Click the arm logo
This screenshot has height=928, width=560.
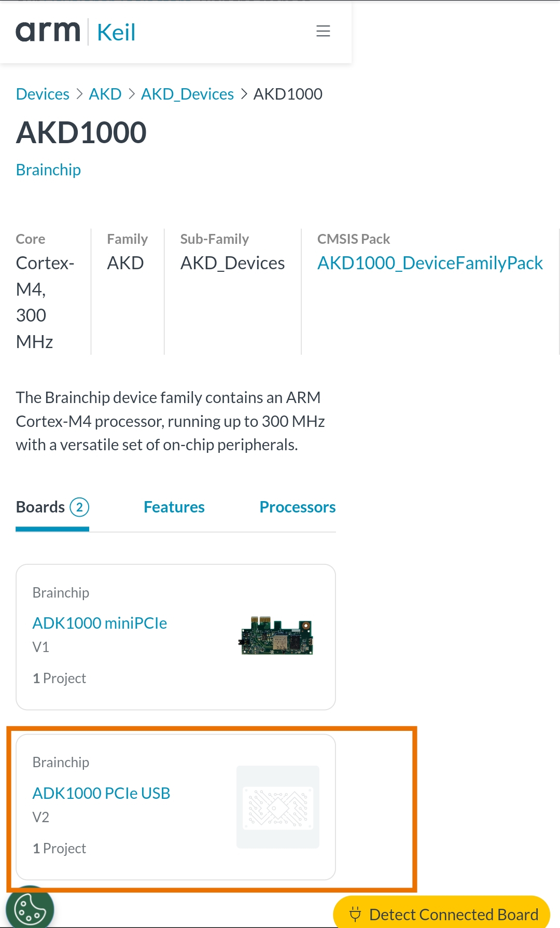(x=48, y=32)
